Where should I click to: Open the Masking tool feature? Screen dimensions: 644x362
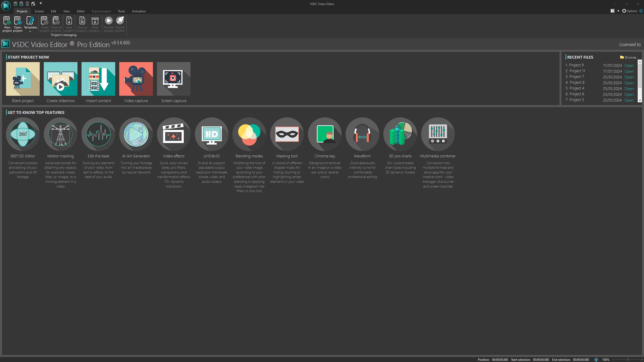(x=287, y=134)
